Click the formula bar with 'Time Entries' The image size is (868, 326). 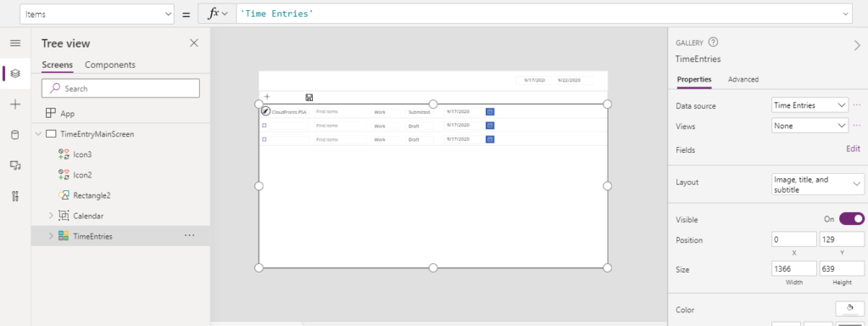coord(544,14)
